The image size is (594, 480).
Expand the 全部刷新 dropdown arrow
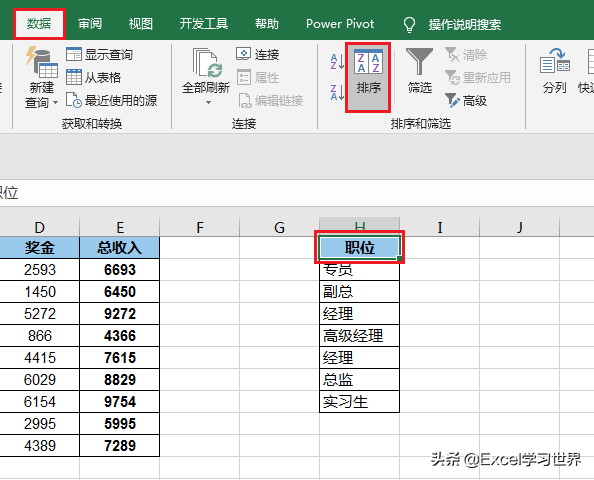point(208,102)
